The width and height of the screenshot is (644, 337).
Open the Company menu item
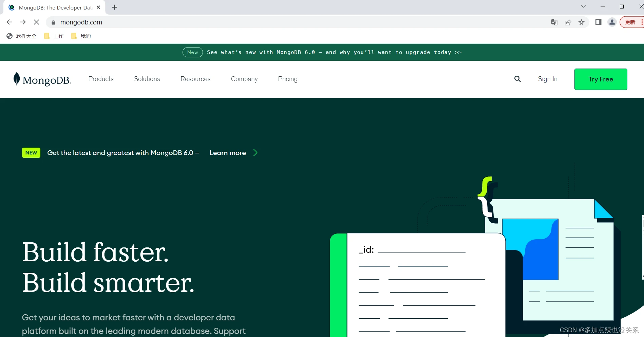coord(244,79)
